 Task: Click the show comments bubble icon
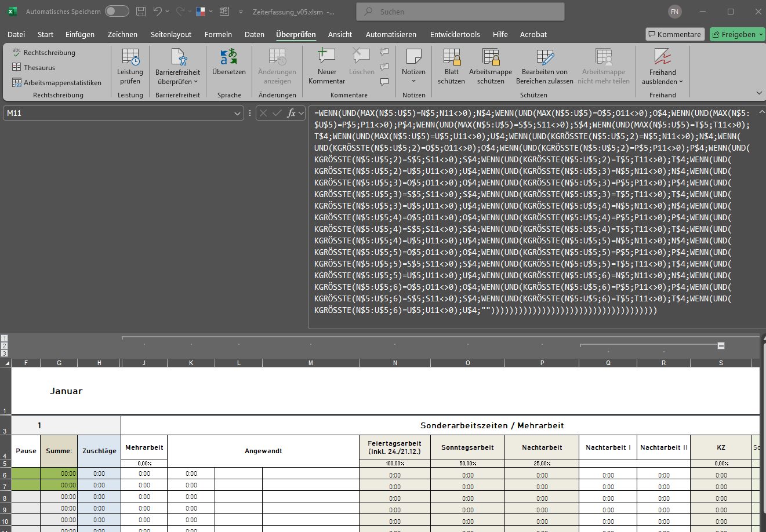click(384, 82)
